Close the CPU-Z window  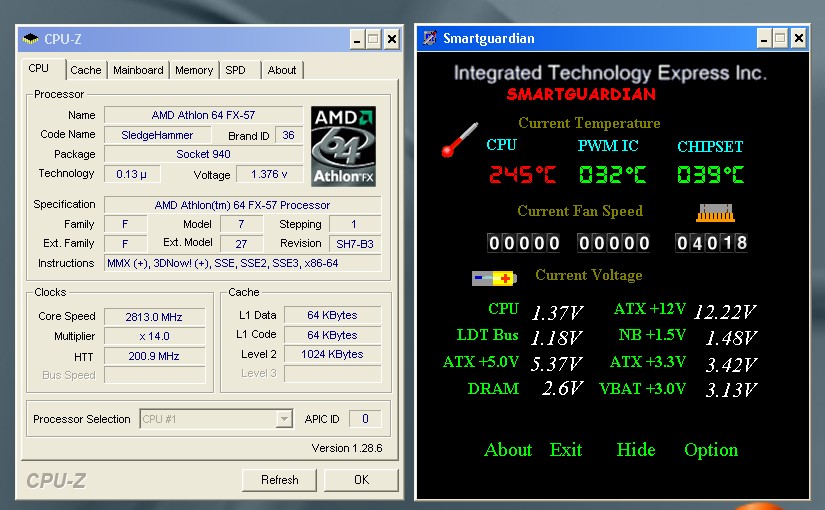[x=391, y=39]
